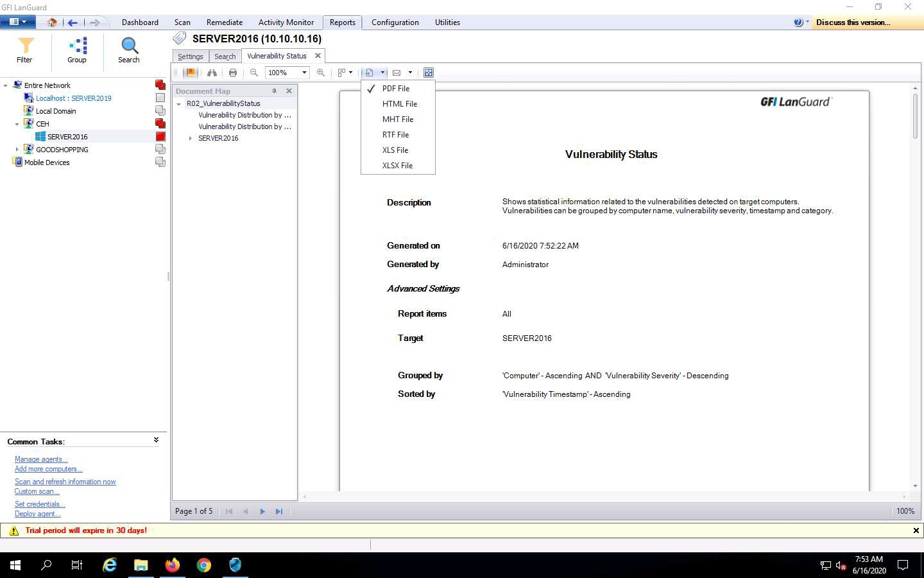
Task: Click Manage agents link
Action: pyautogui.click(x=41, y=459)
